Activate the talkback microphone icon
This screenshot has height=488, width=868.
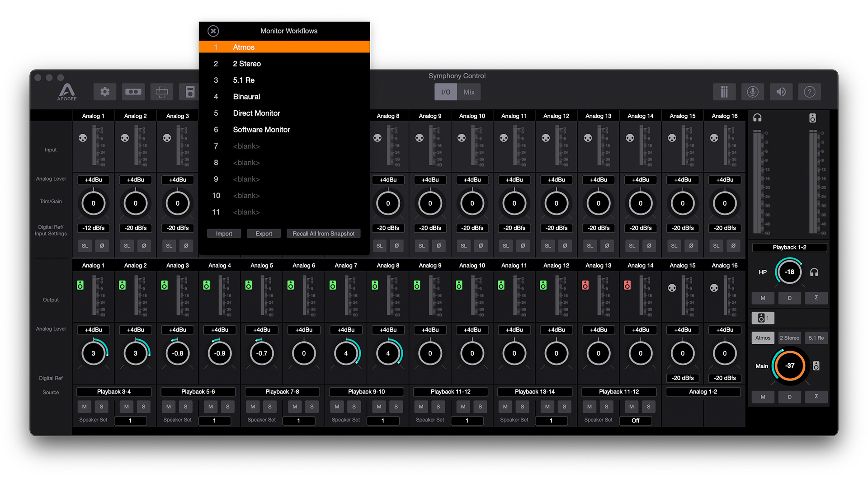click(x=753, y=92)
